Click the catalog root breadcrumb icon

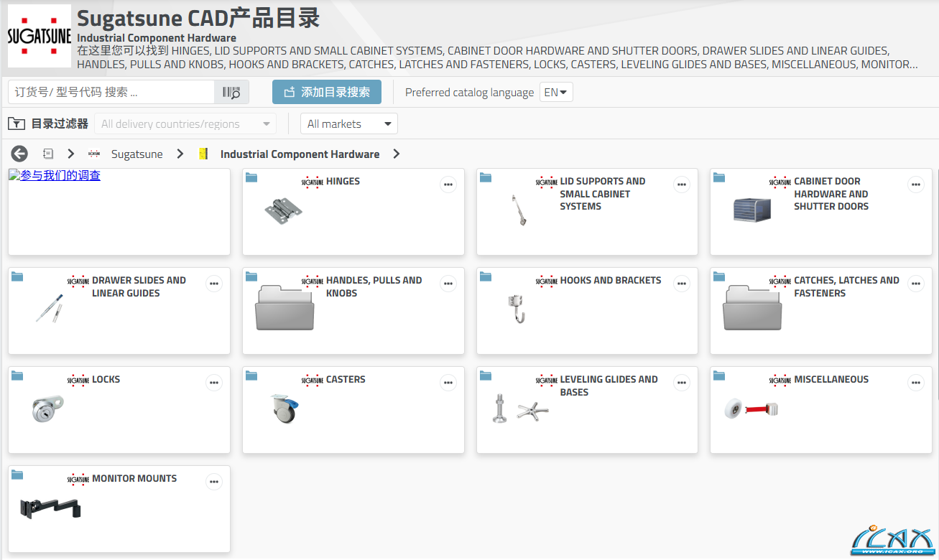tap(48, 154)
